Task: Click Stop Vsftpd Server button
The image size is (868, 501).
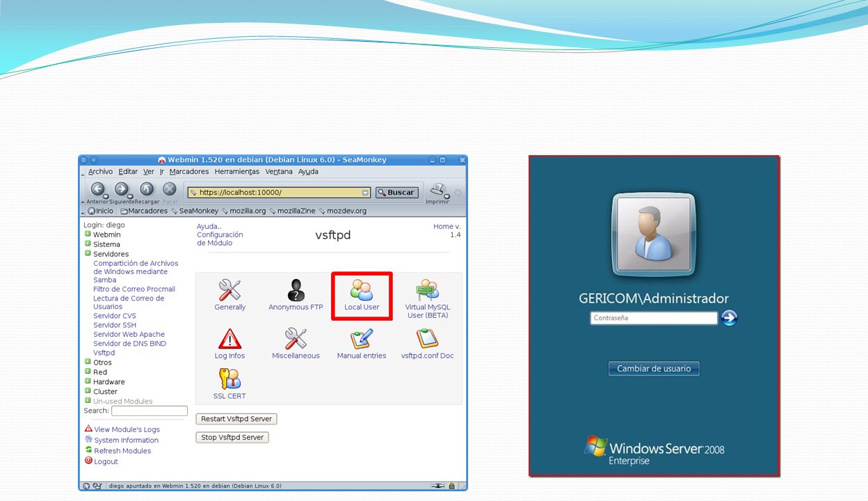Action: pyautogui.click(x=232, y=437)
